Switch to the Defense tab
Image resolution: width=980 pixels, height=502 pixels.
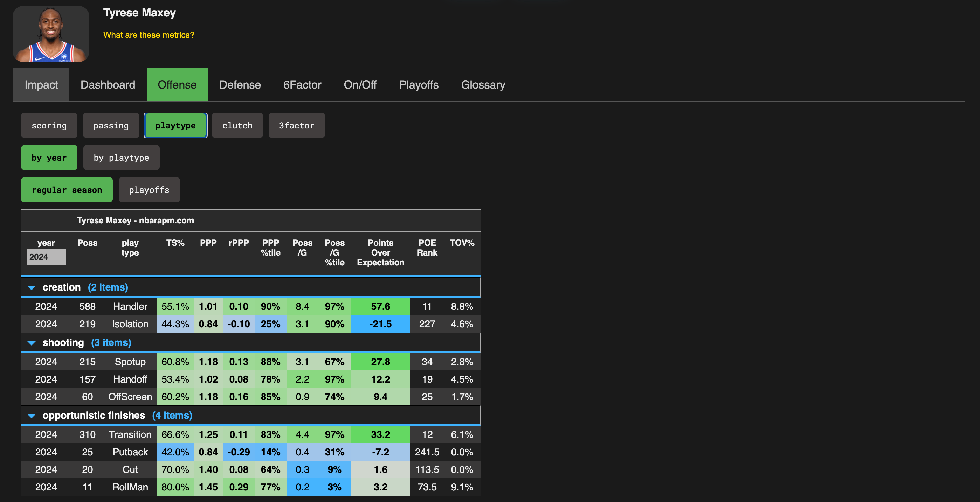(x=240, y=85)
